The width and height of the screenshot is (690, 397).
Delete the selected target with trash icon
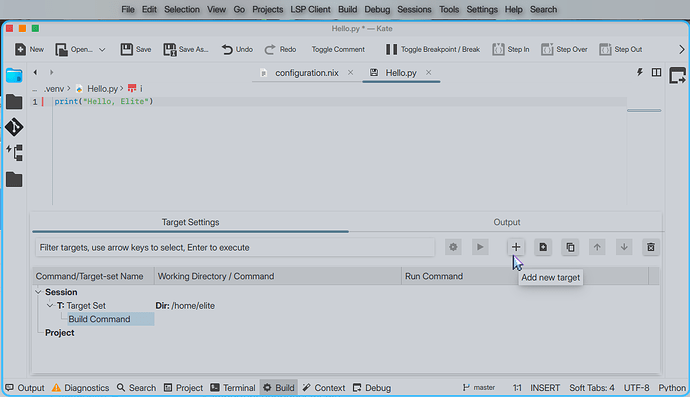pyautogui.click(x=651, y=247)
